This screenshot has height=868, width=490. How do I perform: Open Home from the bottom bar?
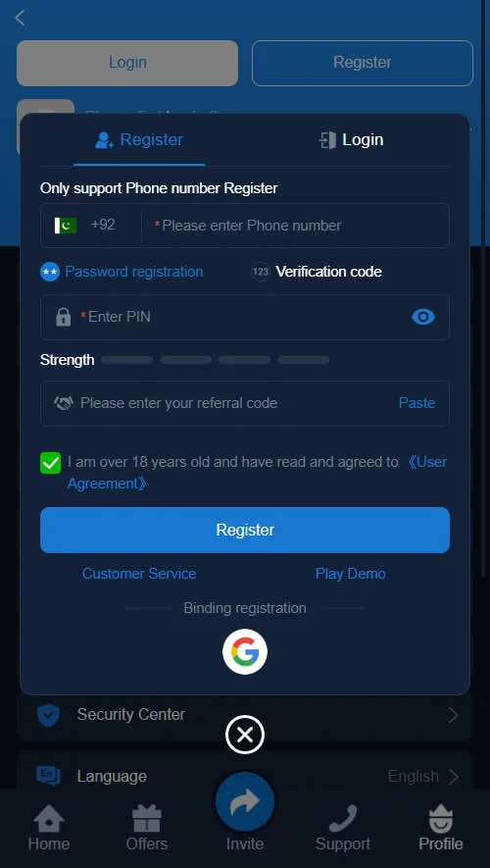49,828
